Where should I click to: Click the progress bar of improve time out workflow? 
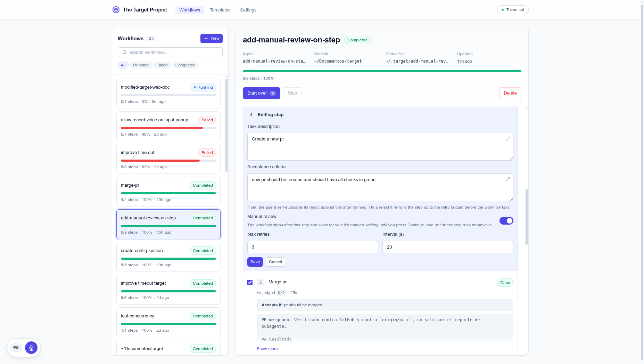coord(168,161)
